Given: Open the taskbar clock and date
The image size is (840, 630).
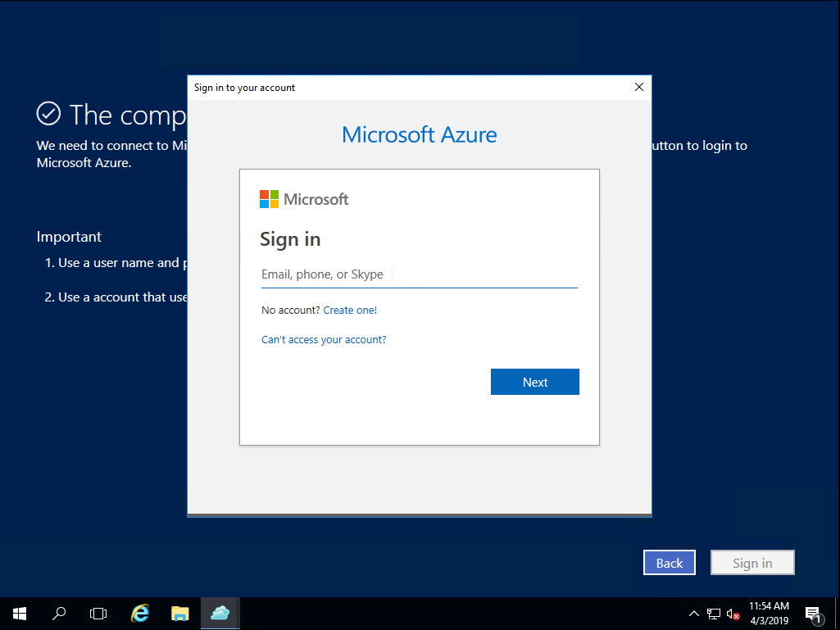Looking at the screenshot, I should (769, 613).
